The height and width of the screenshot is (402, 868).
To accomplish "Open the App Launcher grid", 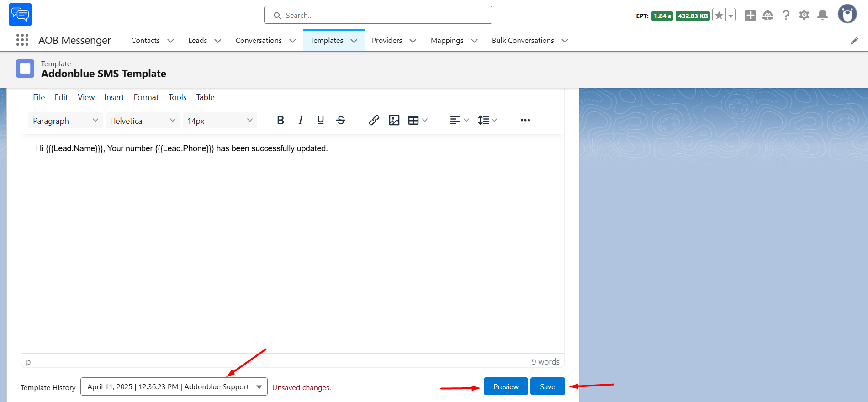I will tap(22, 40).
